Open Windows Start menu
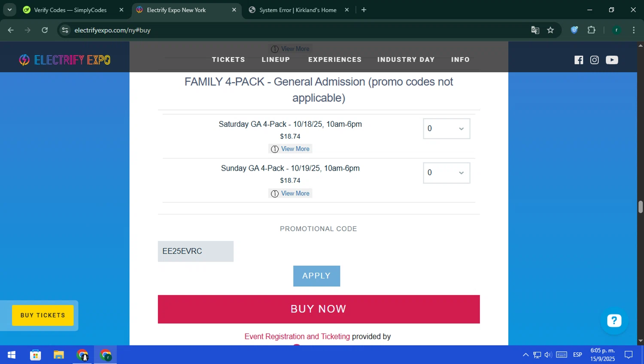644x364 pixels. click(x=12, y=355)
